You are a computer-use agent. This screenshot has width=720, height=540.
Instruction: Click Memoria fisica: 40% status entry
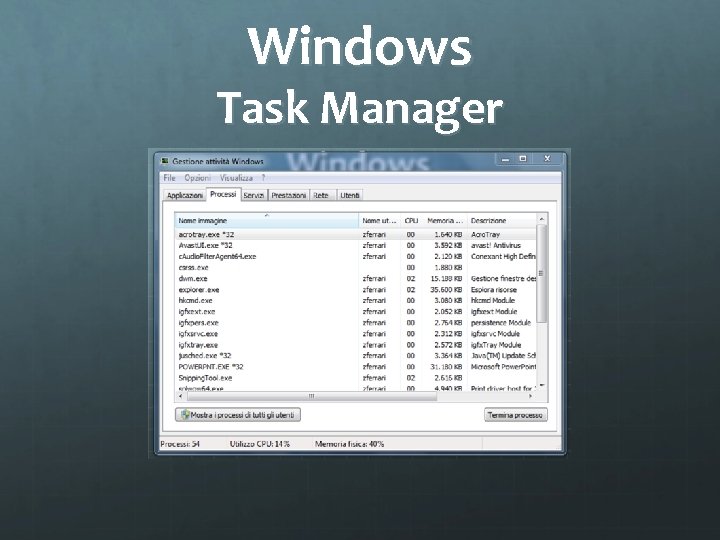tap(349, 444)
